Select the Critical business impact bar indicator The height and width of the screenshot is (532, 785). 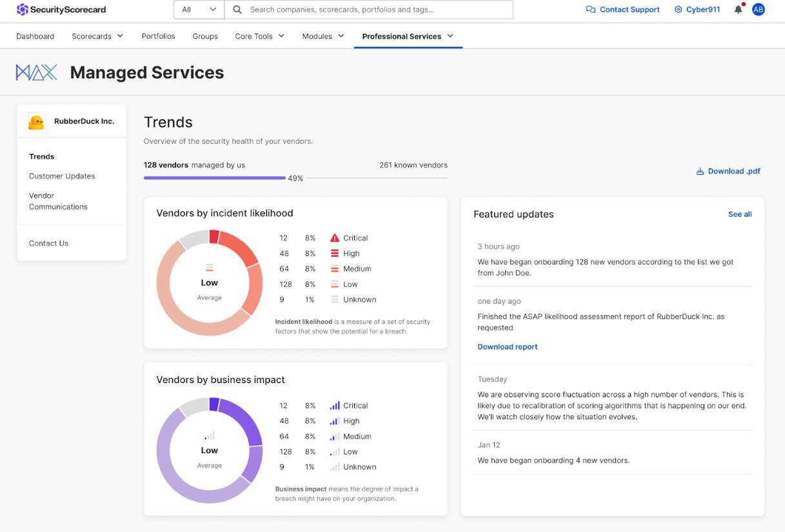[333, 405]
